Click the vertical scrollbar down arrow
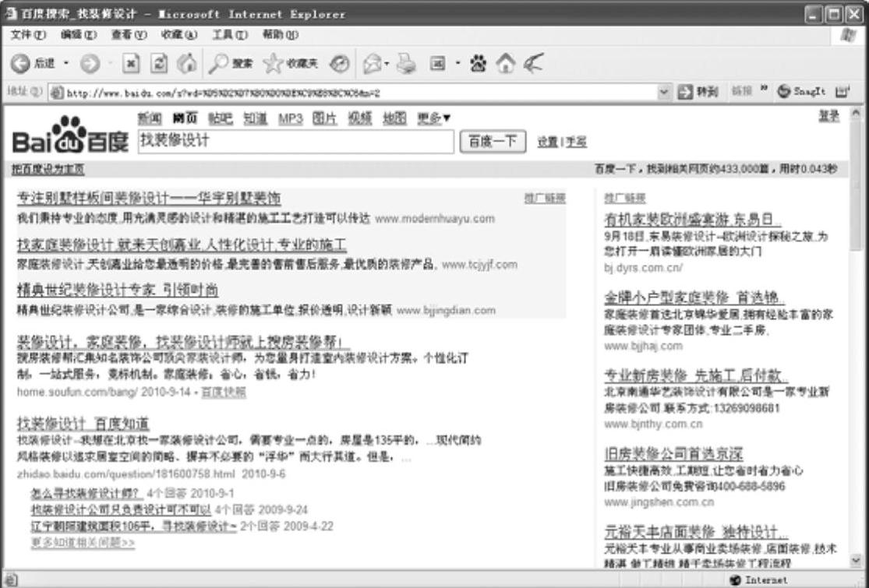Viewport: 869px width, 588px height. tap(856, 561)
